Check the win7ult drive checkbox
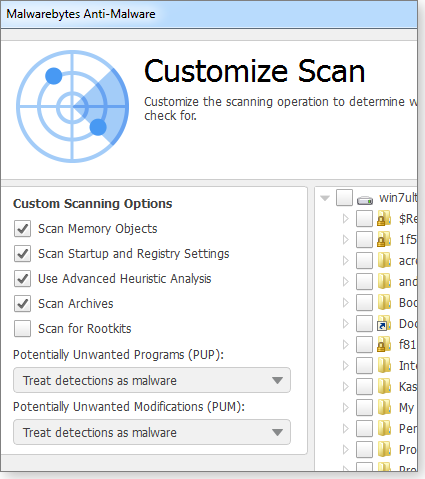Screen dimensions: 425x479 (344, 198)
